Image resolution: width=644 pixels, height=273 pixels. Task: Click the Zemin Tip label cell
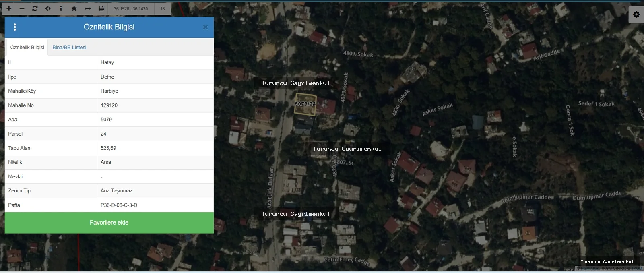tap(51, 191)
